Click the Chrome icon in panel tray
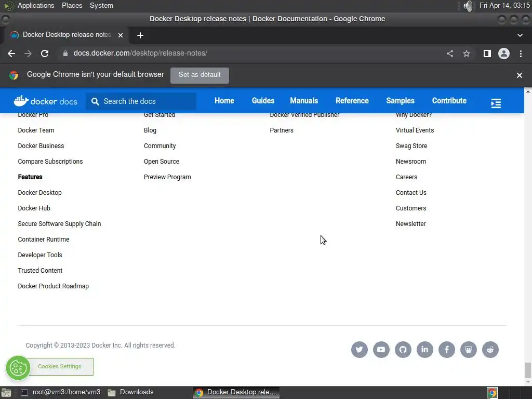The width and height of the screenshot is (532, 399). pos(493,393)
